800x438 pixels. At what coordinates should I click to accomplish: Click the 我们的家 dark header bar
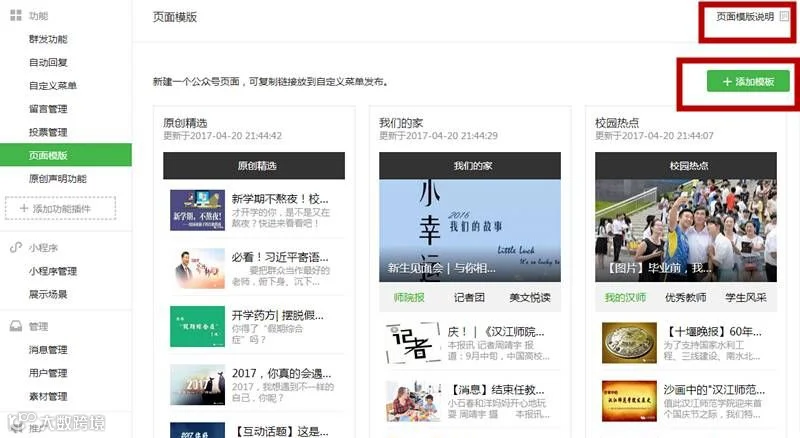point(469,165)
